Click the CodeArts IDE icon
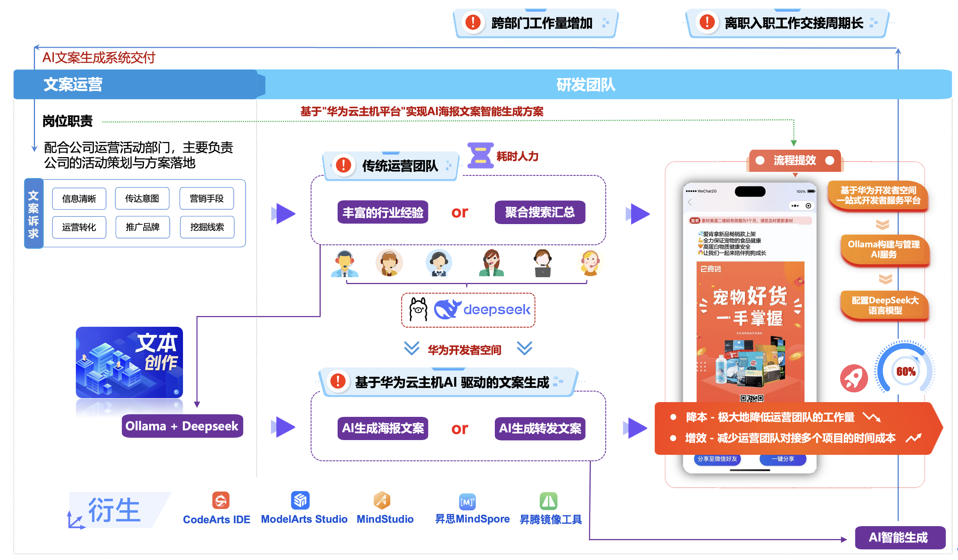The image size is (958, 560). pos(221,500)
